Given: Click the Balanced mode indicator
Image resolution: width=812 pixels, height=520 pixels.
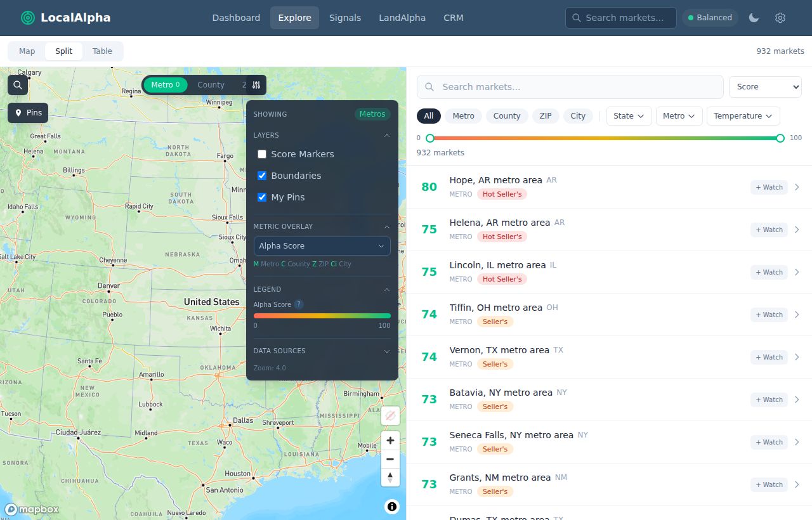Looking at the screenshot, I should [710, 18].
